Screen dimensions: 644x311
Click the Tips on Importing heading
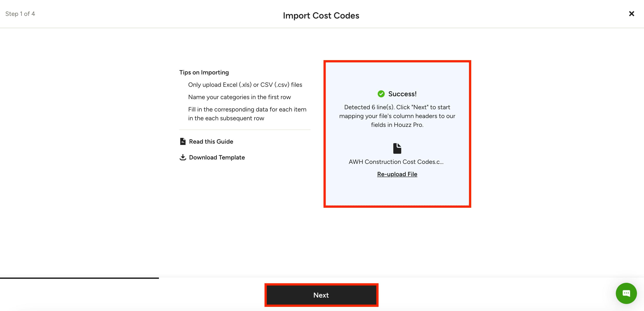[x=204, y=72]
